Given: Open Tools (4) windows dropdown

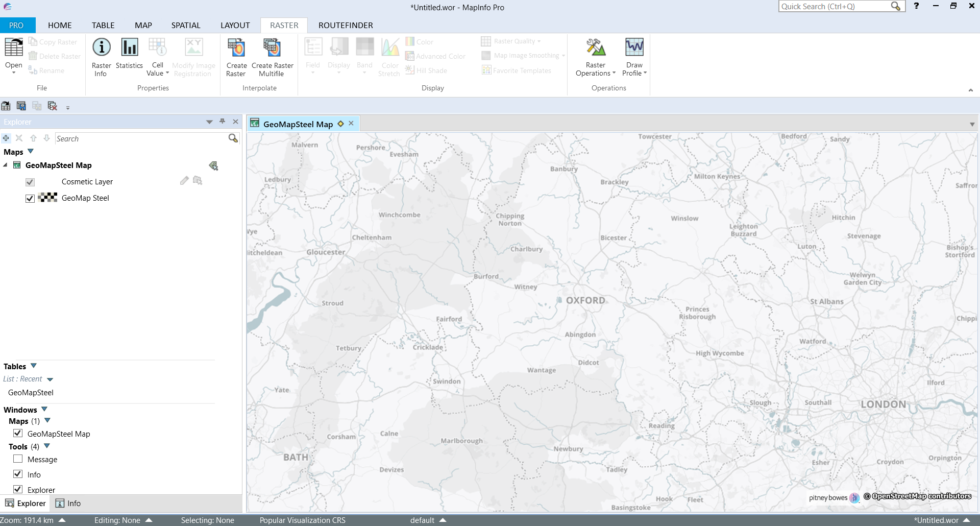Looking at the screenshot, I should pyautogui.click(x=47, y=446).
